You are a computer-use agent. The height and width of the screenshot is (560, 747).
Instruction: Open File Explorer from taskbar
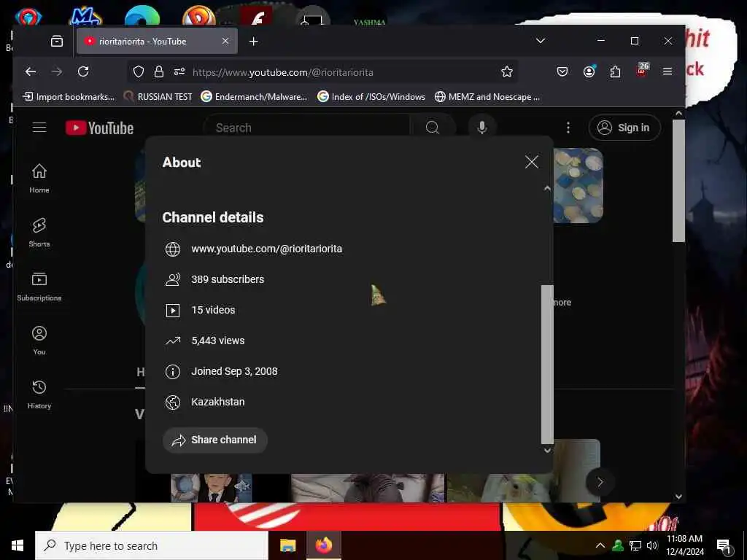point(287,545)
